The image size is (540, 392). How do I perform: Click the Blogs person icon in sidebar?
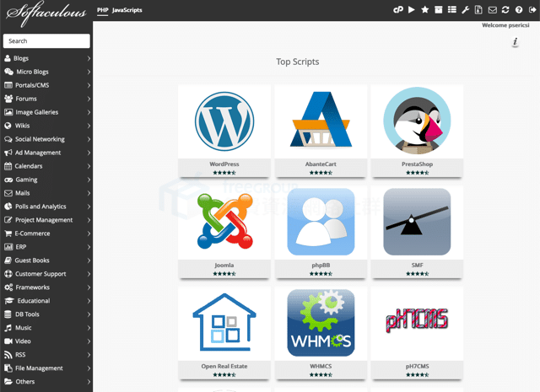click(8, 58)
